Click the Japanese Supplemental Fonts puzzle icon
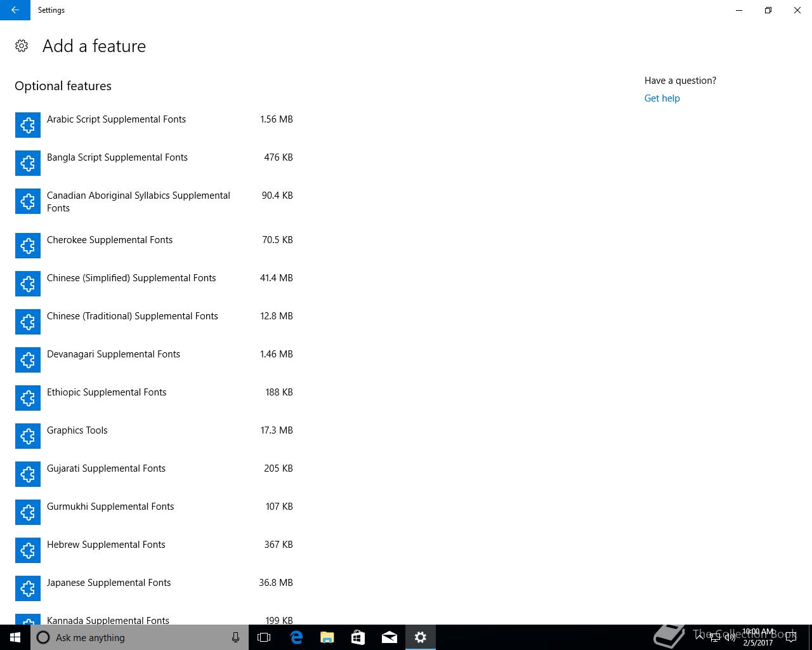The width and height of the screenshot is (812, 650). pyautogui.click(x=28, y=588)
